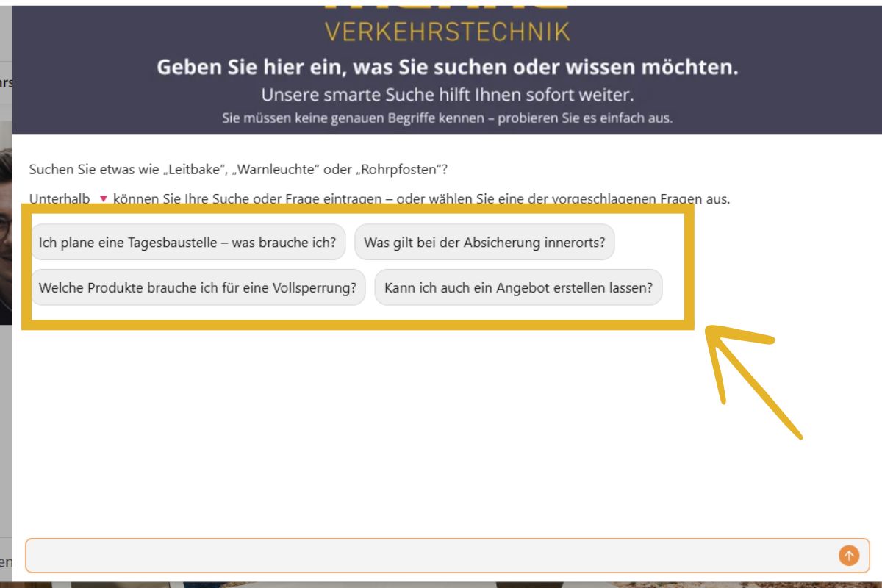The image size is (882, 588).
Task: Click the word 'Rohrpfosten' in example text
Action: pyautogui.click(x=401, y=170)
